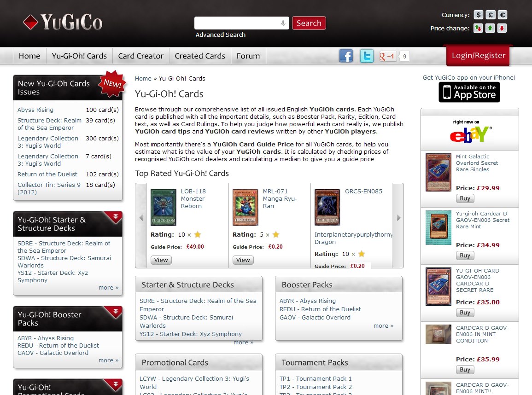The height and width of the screenshot is (395, 532).
Task: Open Created Cards menu item
Action: pyautogui.click(x=200, y=56)
